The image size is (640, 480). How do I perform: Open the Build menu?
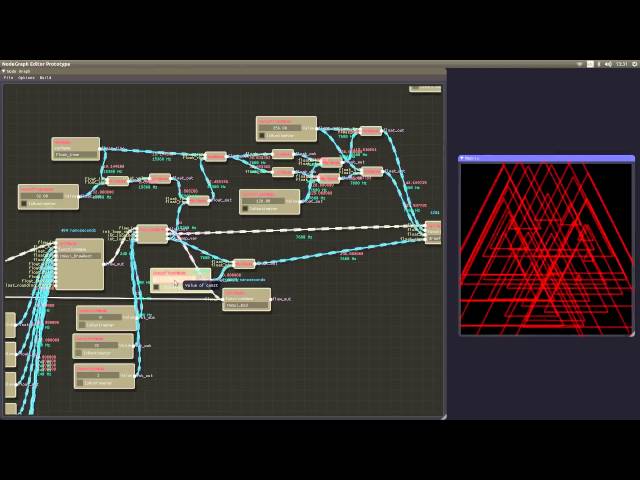[45, 78]
